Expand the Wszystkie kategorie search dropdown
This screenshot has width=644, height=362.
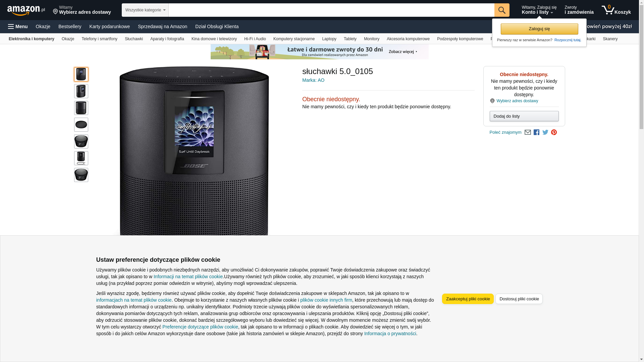tap(145, 10)
